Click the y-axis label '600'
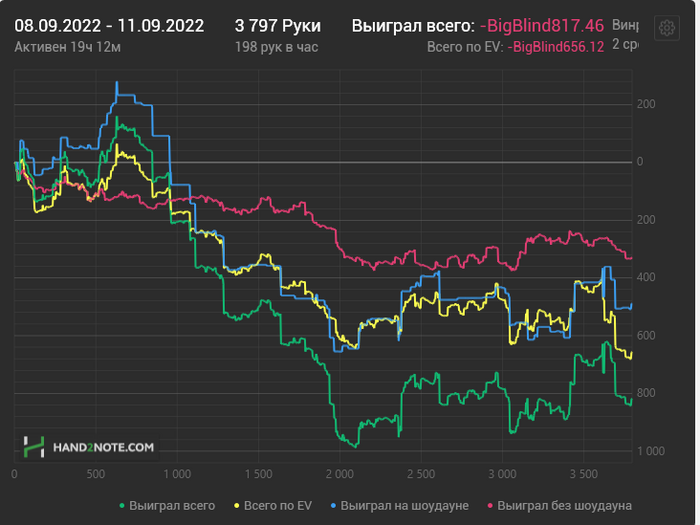700x525 pixels. point(646,336)
